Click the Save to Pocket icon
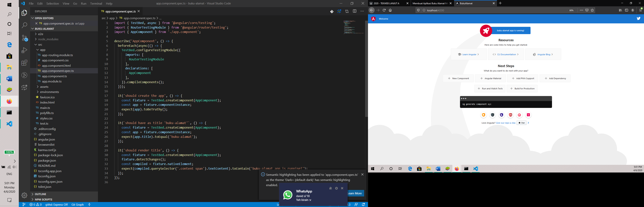Image resolution: width=644 pixels, height=207 pixels. 587,10
